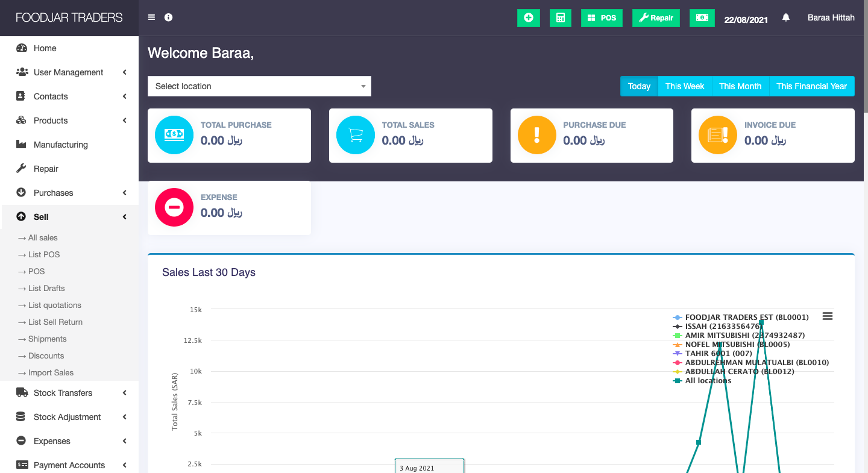
Task: Click the FOODJAR TRADERS logo
Action: [69, 17]
